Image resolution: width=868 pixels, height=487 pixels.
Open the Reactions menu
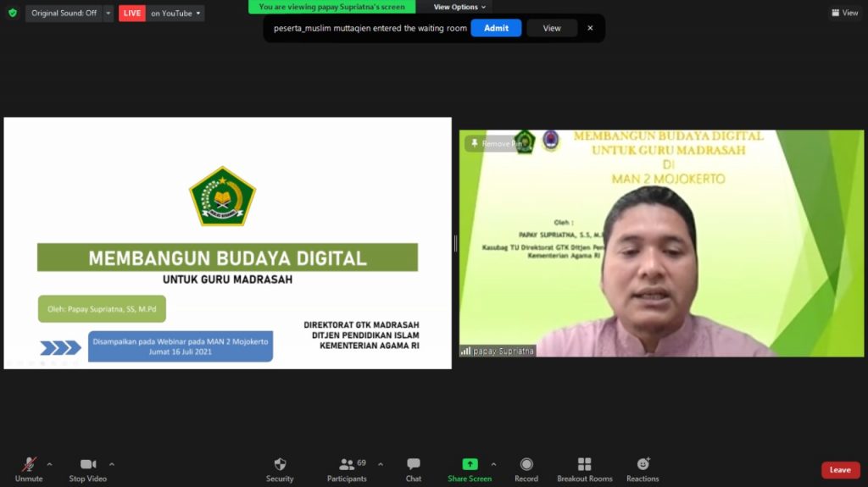click(643, 469)
